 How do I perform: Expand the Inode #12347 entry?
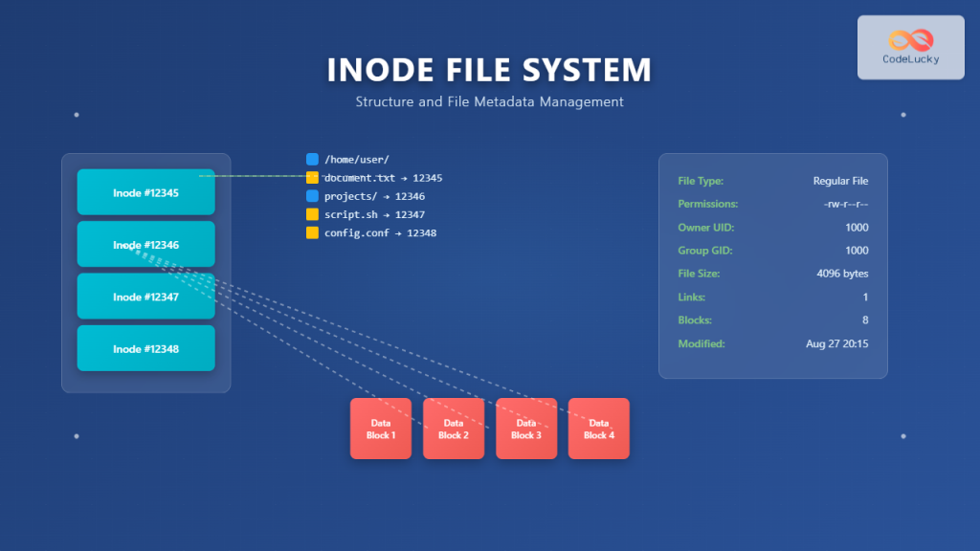coord(145,296)
